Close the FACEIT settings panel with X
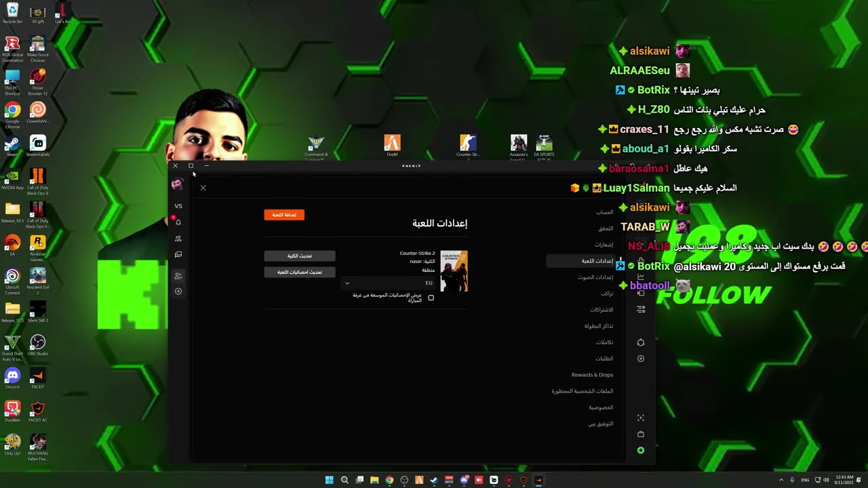 (203, 188)
